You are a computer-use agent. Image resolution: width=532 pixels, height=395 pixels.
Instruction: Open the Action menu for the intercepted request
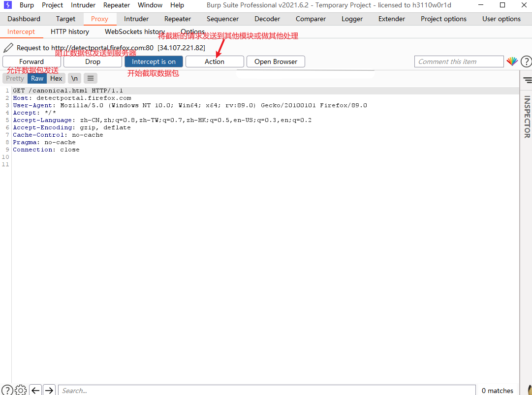[x=215, y=61]
